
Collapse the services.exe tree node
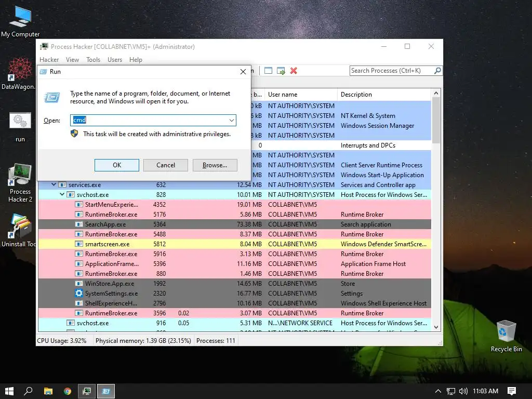pos(54,184)
